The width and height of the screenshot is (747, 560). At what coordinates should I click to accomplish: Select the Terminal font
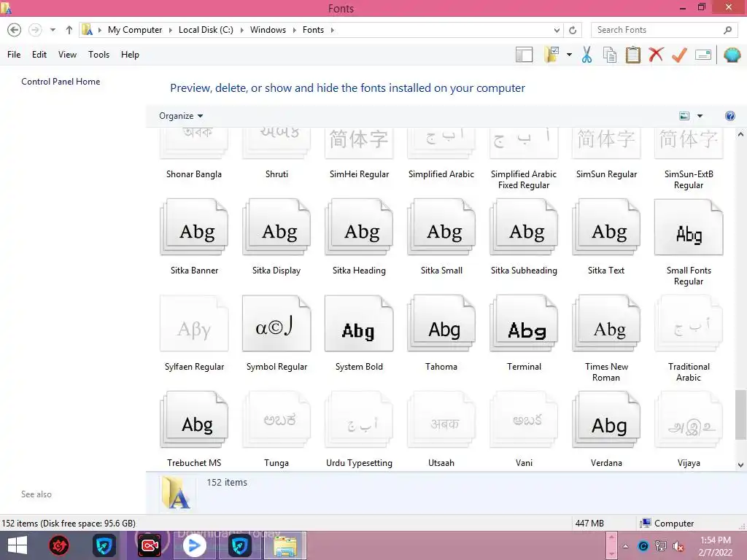[x=524, y=333]
